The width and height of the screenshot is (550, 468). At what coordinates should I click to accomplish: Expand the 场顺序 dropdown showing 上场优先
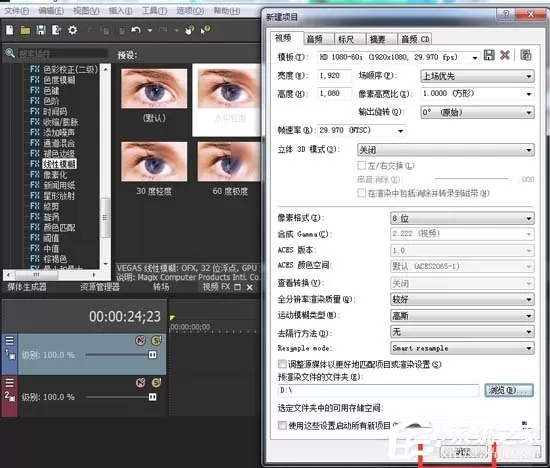click(x=477, y=76)
